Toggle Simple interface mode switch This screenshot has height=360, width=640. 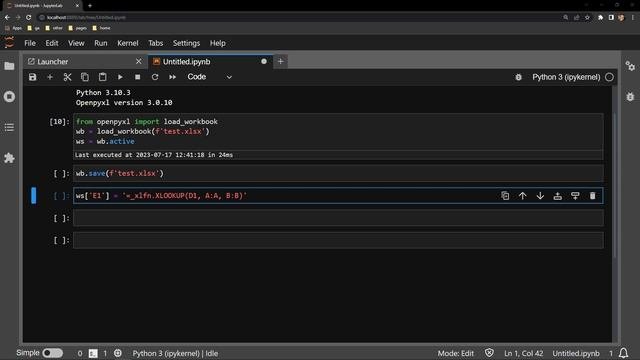53,353
